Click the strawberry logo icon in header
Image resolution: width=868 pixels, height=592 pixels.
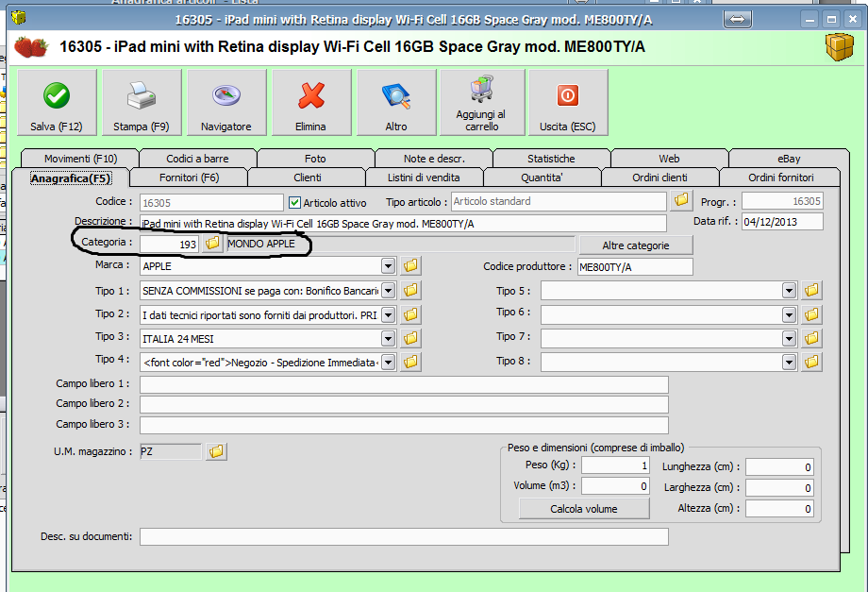(x=31, y=46)
